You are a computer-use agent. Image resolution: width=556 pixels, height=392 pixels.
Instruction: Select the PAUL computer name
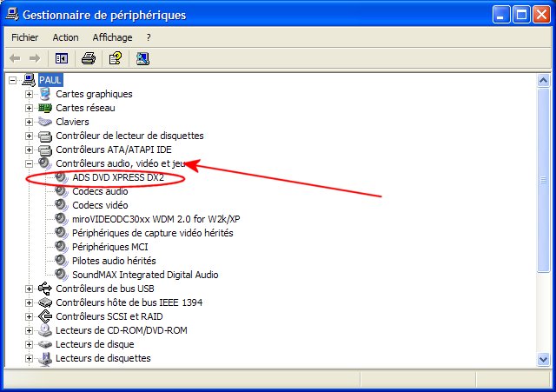(x=50, y=80)
